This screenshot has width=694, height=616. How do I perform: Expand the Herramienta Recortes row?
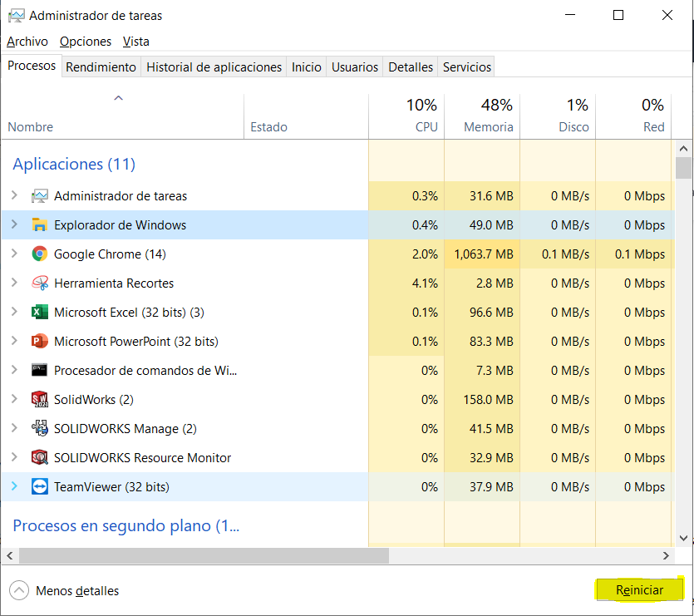coord(14,283)
